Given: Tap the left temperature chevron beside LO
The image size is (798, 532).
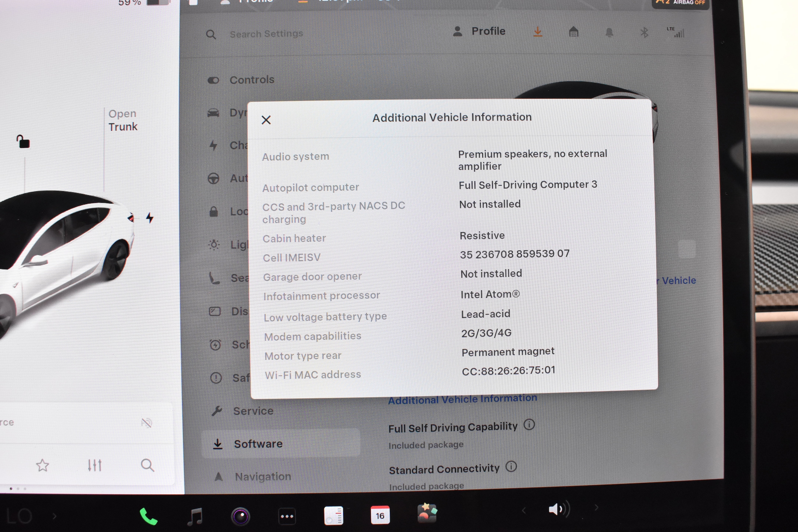Looking at the screenshot, I should coord(54,516).
